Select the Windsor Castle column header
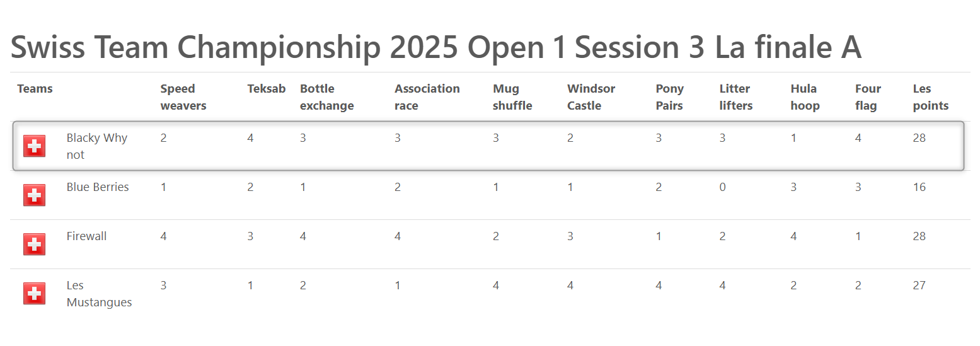 591,97
